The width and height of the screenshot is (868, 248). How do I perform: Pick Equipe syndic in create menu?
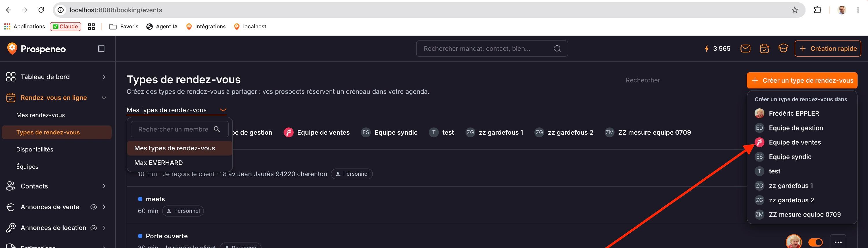[x=802, y=157]
